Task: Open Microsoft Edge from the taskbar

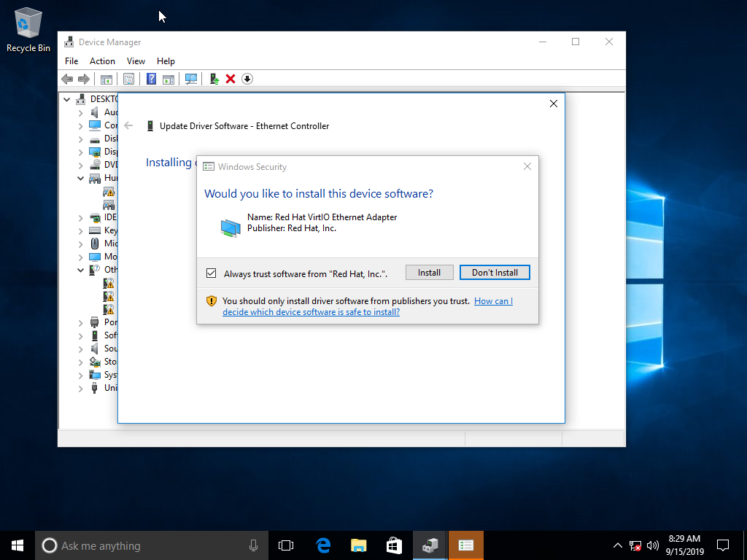Action: point(323,545)
